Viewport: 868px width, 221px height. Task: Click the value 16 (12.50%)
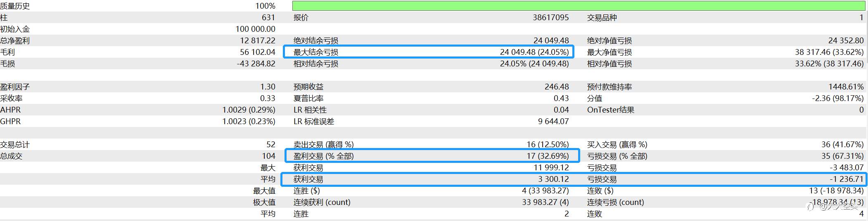coord(548,144)
